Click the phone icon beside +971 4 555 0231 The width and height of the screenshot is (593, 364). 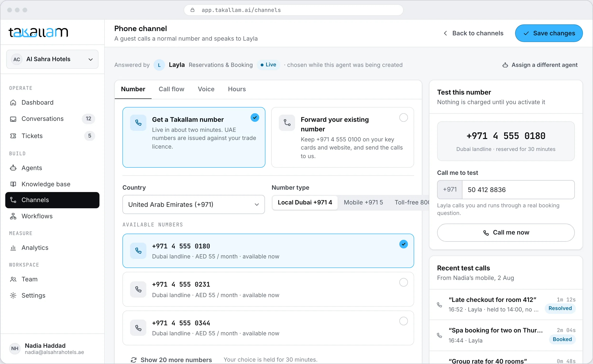138,289
